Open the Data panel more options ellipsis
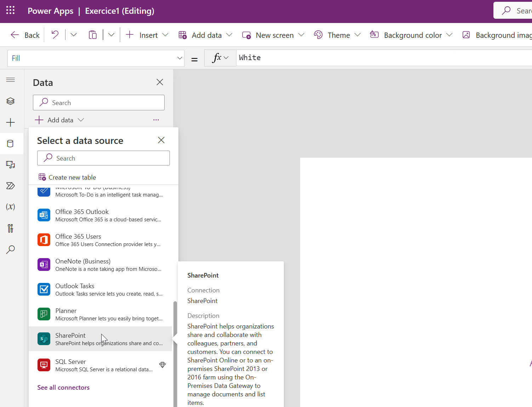The width and height of the screenshot is (532, 407). (156, 120)
